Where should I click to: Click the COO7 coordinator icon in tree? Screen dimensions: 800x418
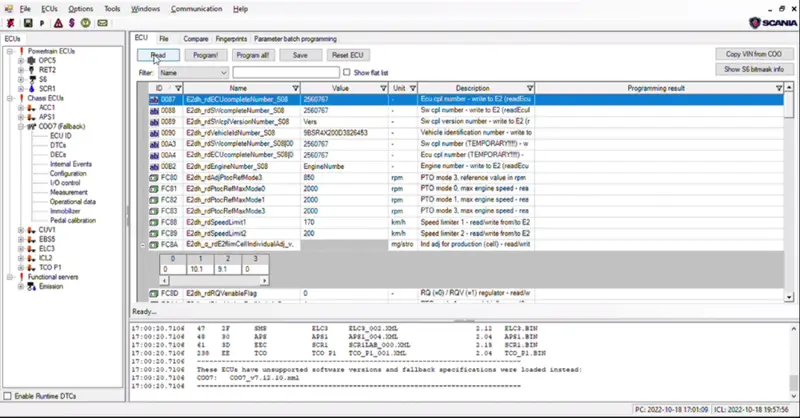[31, 127]
